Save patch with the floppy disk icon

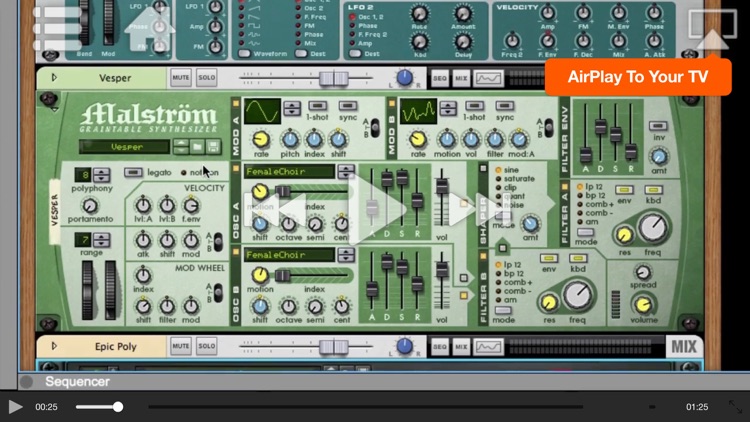(213, 147)
